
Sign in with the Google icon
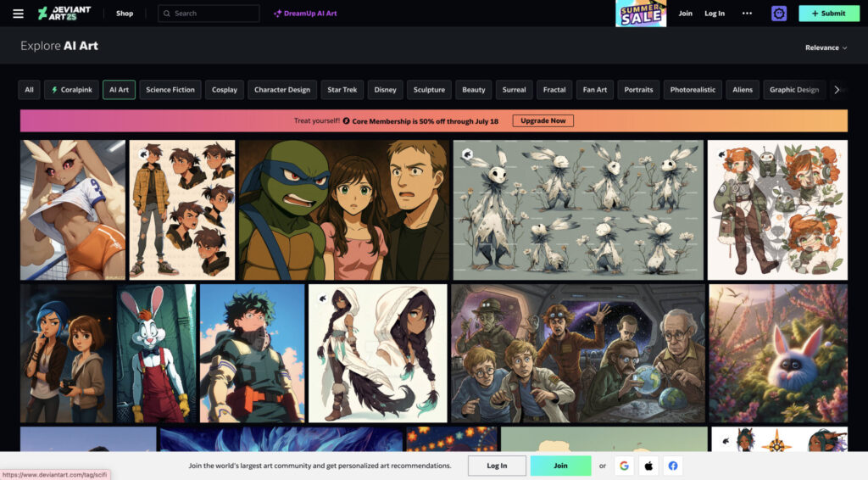[624, 466]
